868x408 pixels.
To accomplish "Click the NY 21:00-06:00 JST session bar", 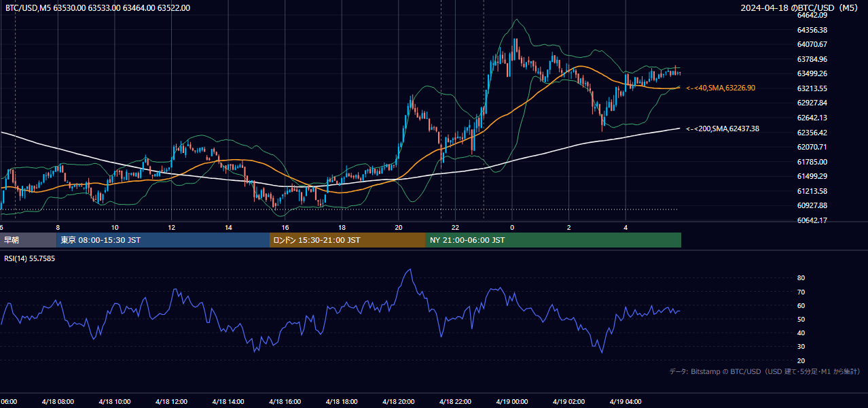I will point(554,240).
